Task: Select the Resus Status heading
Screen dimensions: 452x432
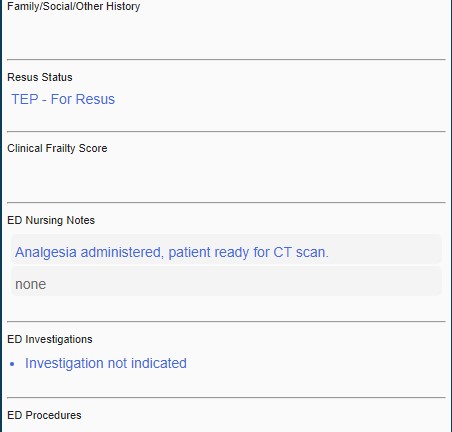Action: (x=40, y=77)
